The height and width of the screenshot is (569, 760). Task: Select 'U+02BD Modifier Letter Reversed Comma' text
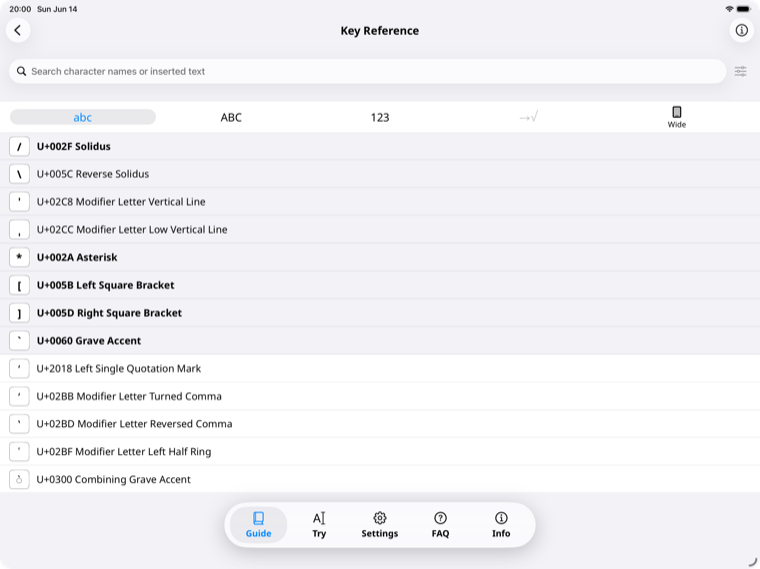[135, 424]
